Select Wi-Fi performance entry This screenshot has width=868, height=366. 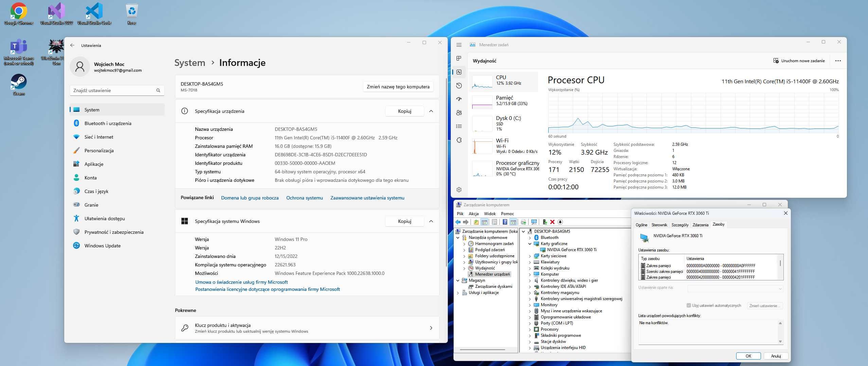click(504, 146)
